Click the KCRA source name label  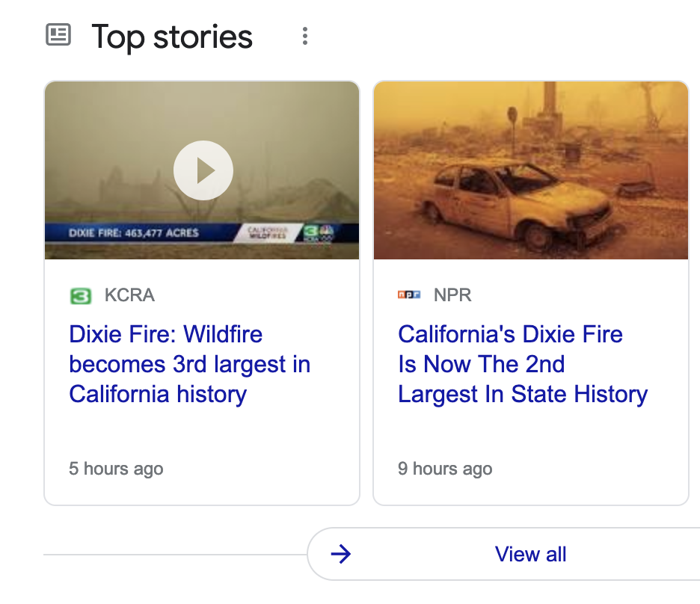129,295
